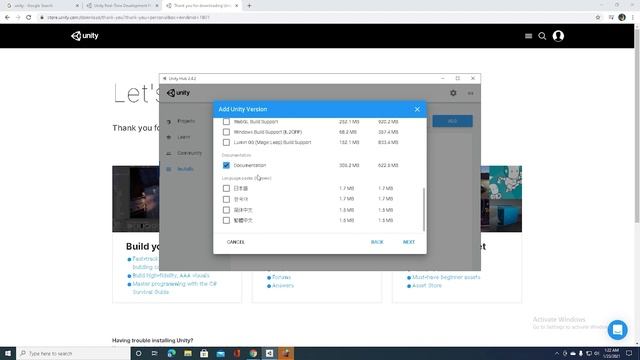Open the Chrome profile avatar
The image size is (640, 360).
coord(622,18)
